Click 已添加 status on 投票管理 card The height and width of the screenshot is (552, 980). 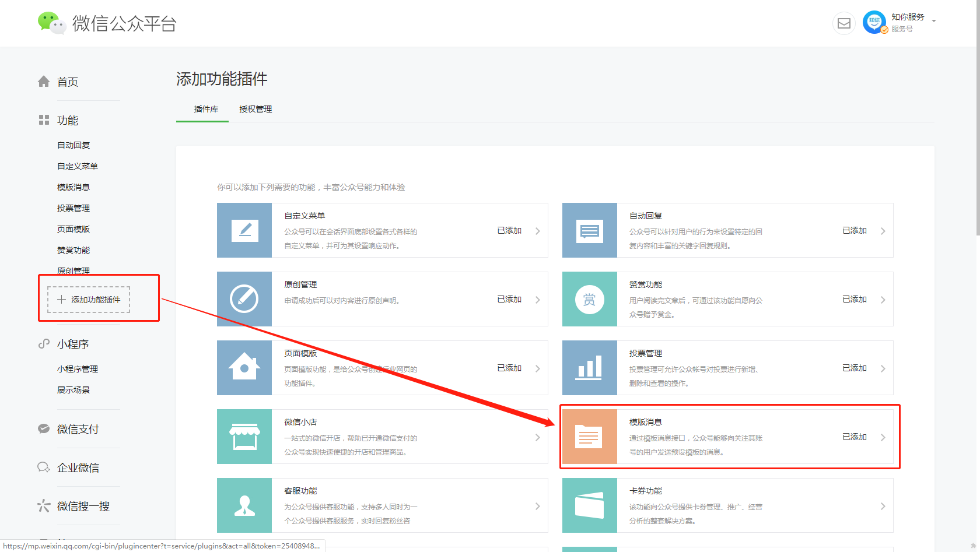[x=855, y=368]
